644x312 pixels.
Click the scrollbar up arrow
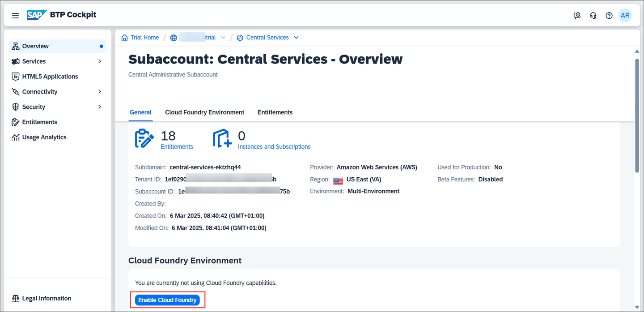pyautogui.click(x=637, y=51)
